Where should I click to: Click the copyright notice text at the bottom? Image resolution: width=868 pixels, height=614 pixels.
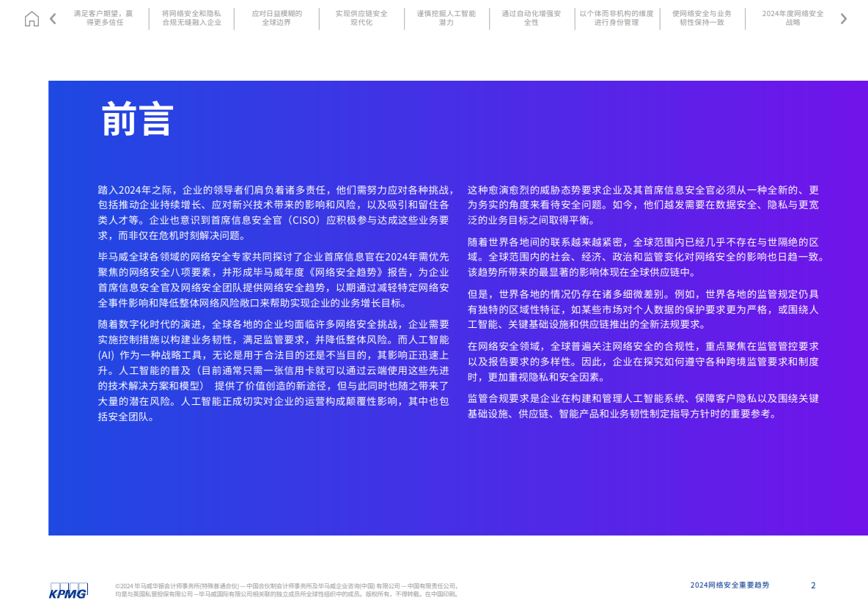pyautogui.click(x=284, y=591)
